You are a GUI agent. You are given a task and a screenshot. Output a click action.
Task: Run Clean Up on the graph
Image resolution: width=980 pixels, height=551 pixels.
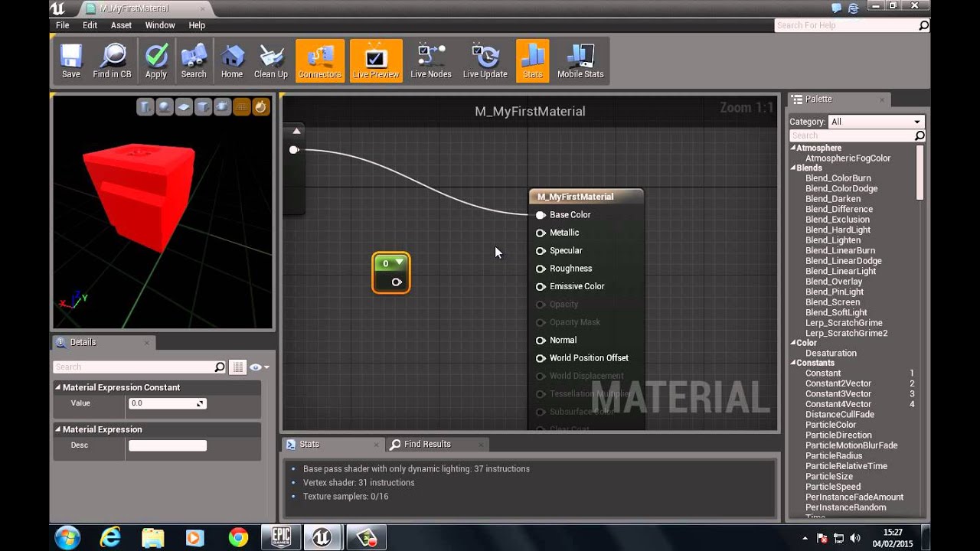[x=271, y=61]
